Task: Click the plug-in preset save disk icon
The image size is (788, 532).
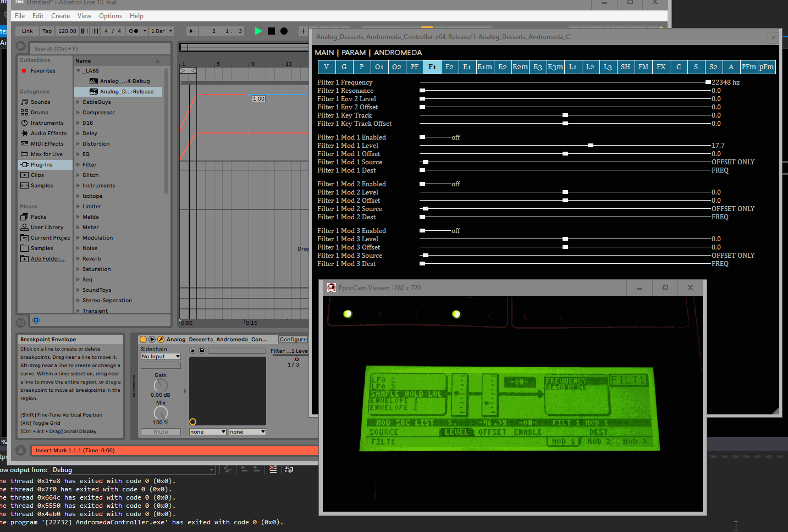Action: coord(202,350)
